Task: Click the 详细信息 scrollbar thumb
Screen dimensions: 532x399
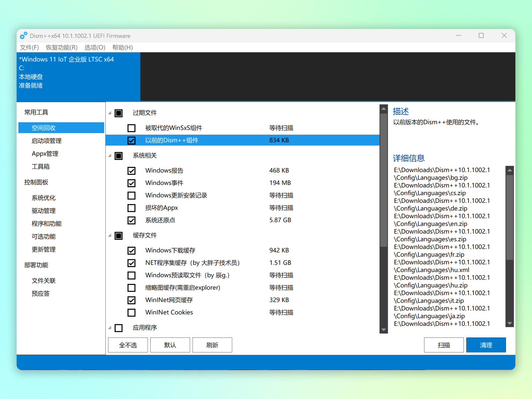Action: pos(510,217)
